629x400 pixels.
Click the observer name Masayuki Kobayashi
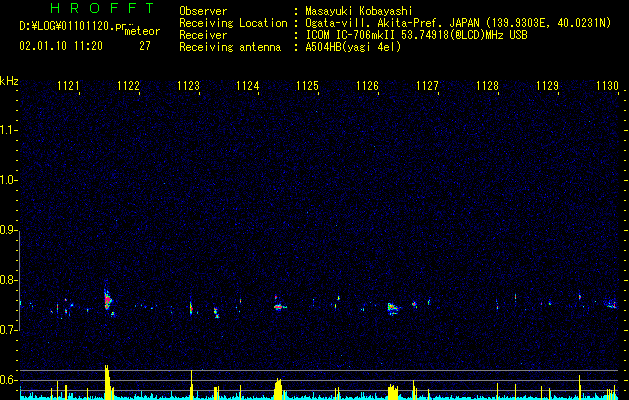(x=359, y=11)
